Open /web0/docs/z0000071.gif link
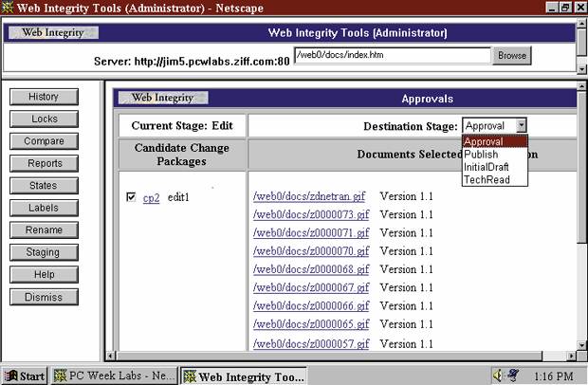The width and height of the screenshot is (588, 385). [311, 233]
